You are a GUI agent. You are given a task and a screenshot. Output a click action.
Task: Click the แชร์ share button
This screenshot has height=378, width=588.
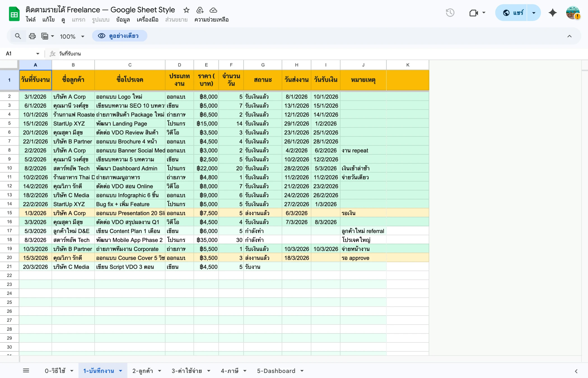coord(517,13)
